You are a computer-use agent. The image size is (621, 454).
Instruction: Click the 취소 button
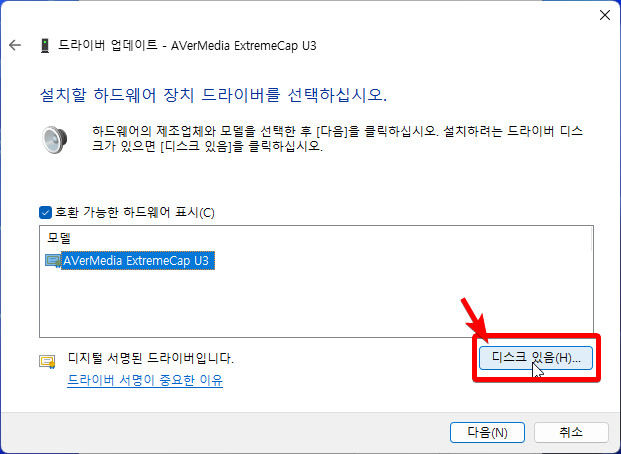point(571,432)
